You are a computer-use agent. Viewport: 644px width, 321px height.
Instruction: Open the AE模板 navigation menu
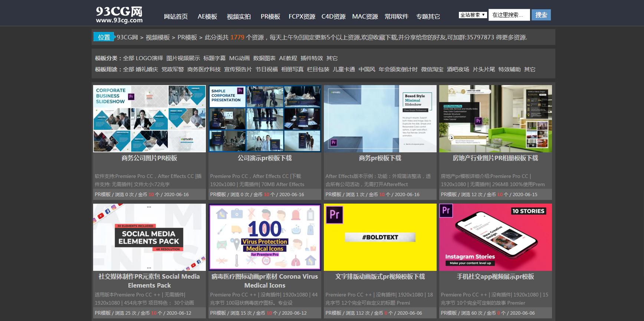(207, 17)
